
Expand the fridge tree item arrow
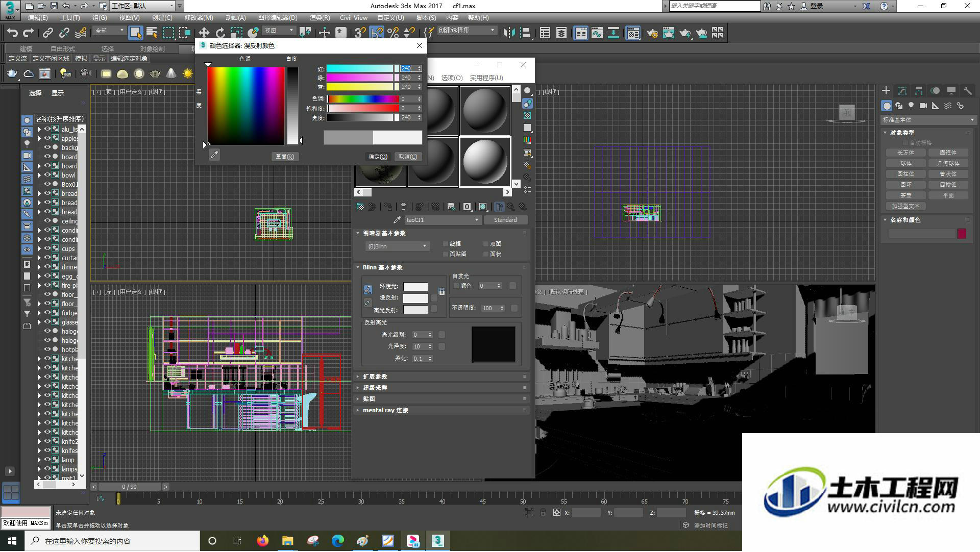pos(39,313)
